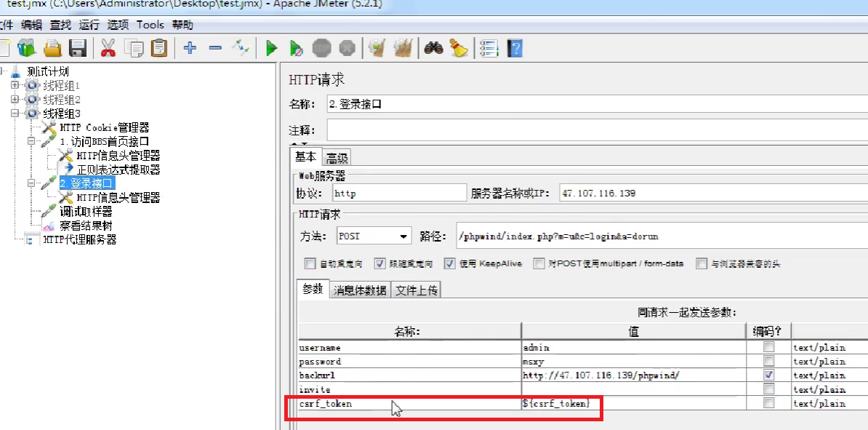Click the 注释 comment field
The height and width of the screenshot is (430, 868).
pos(598,130)
